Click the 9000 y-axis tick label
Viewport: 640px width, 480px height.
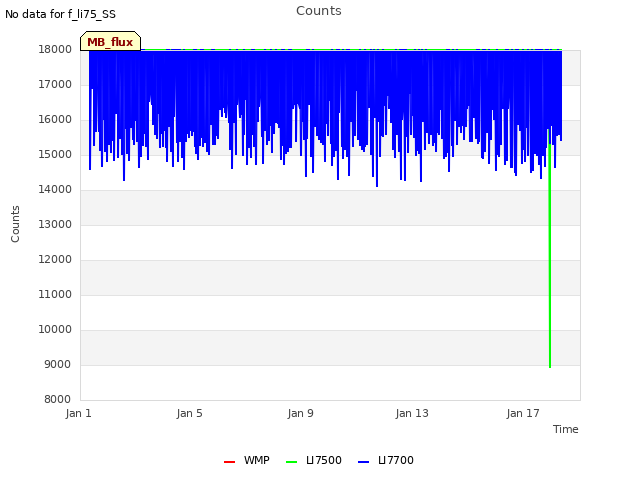58,364
